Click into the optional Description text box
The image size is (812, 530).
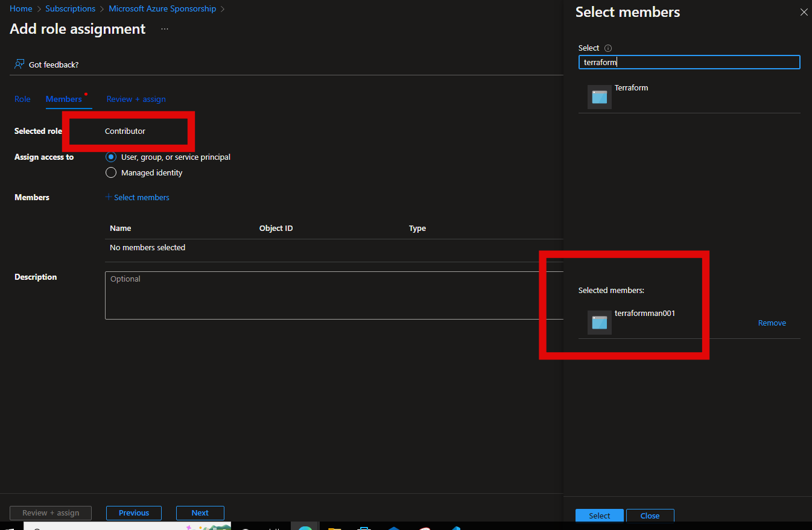334,295
